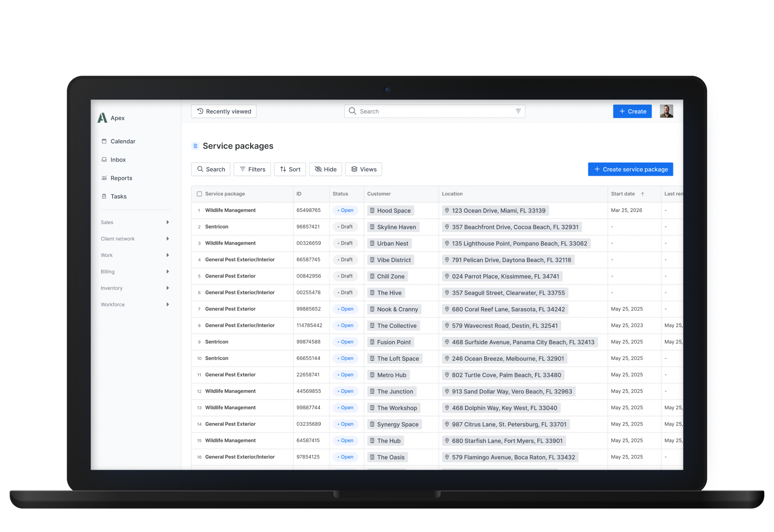Image resolution: width=774 pixels, height=532 pixels.
Task: Click location pin for 135 Lighthouse Point
Action: pyautogui.click(x=447, y=243)
